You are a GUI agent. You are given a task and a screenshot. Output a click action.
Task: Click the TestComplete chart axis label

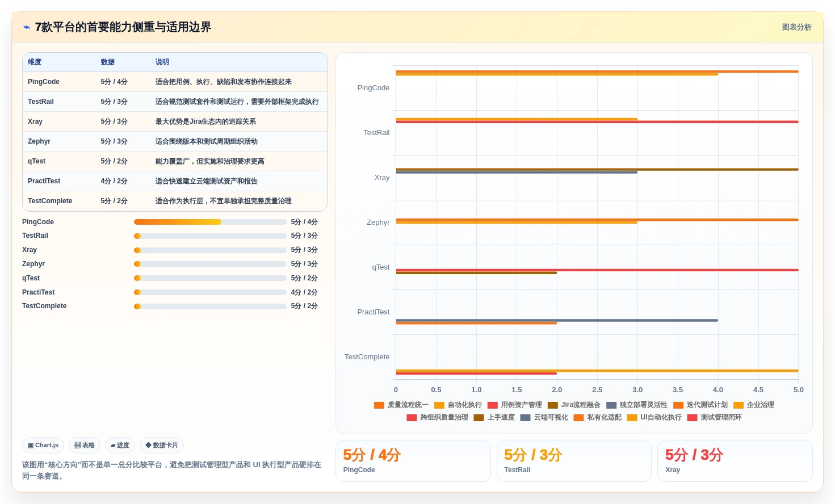(367, 357)
